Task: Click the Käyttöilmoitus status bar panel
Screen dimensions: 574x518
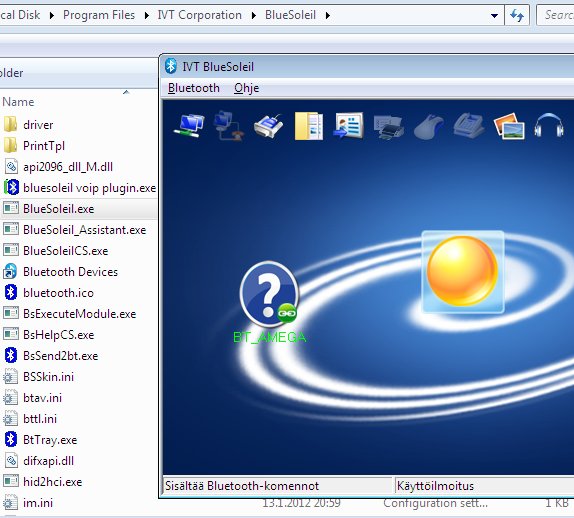Action: (484, 486)
